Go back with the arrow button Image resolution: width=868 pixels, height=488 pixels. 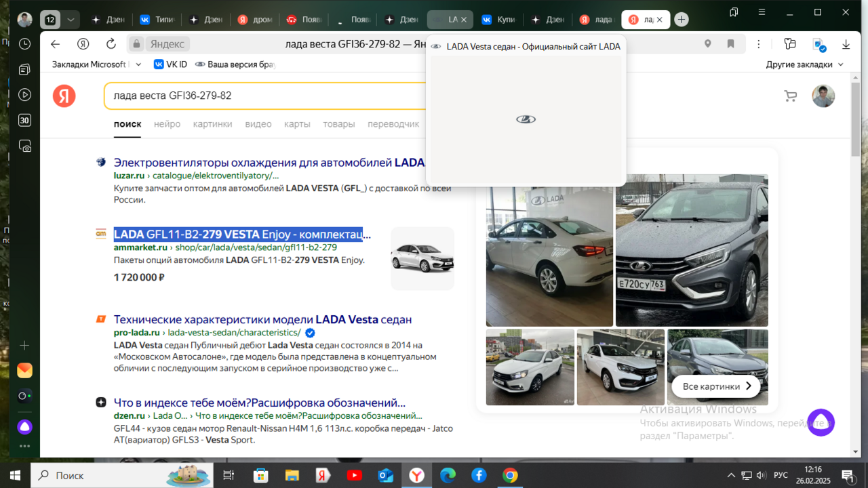(56, 44)
